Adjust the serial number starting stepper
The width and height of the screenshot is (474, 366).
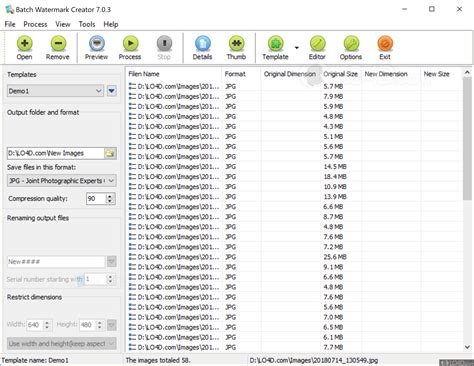[110, 279]
